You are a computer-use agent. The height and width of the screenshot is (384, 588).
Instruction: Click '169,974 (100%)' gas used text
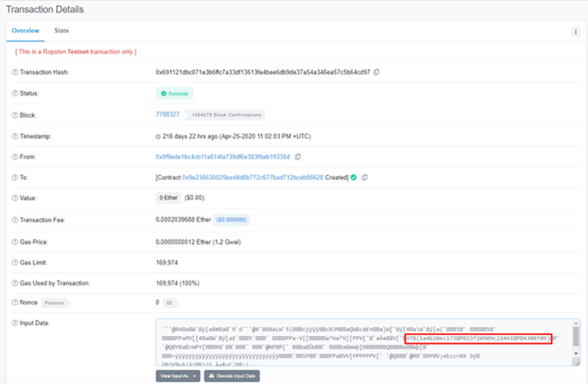[177, 283]
